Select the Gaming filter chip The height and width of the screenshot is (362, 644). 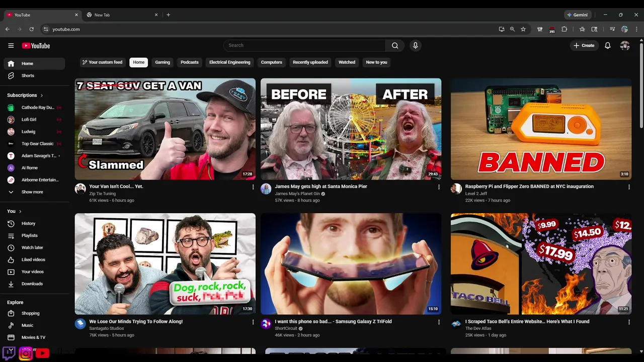[163, 62]
